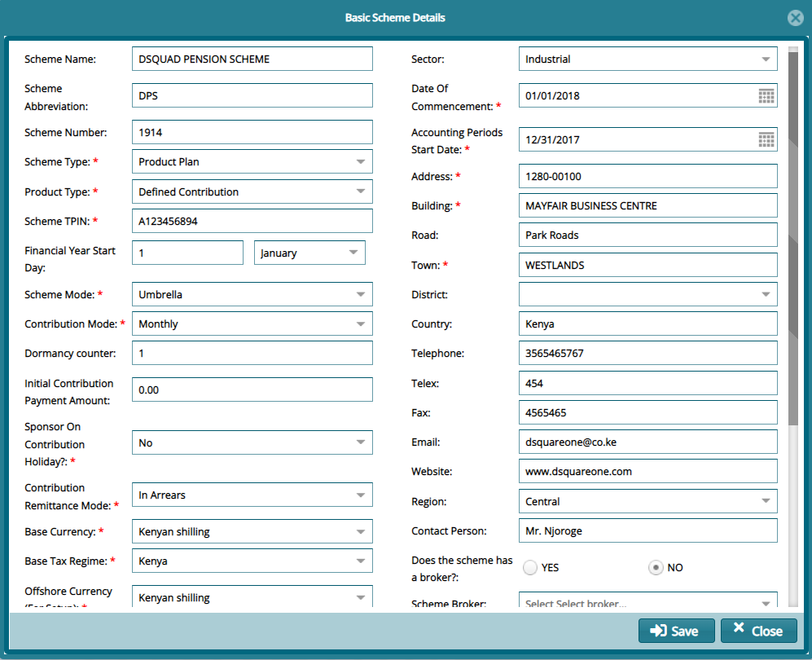The height and width of the screenshot is (660, 812).
Task: Edit the Email field
Action: (647, 442)
